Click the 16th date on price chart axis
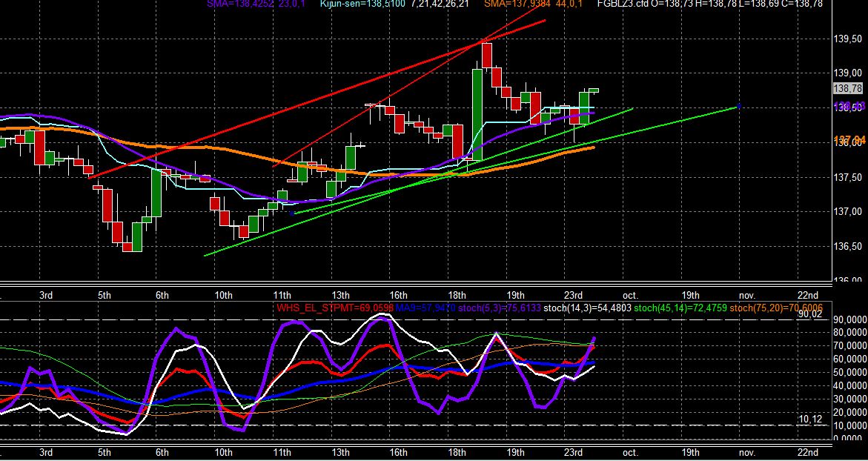The height and width of the screenshot is (461, 868). tap(398, 295)
